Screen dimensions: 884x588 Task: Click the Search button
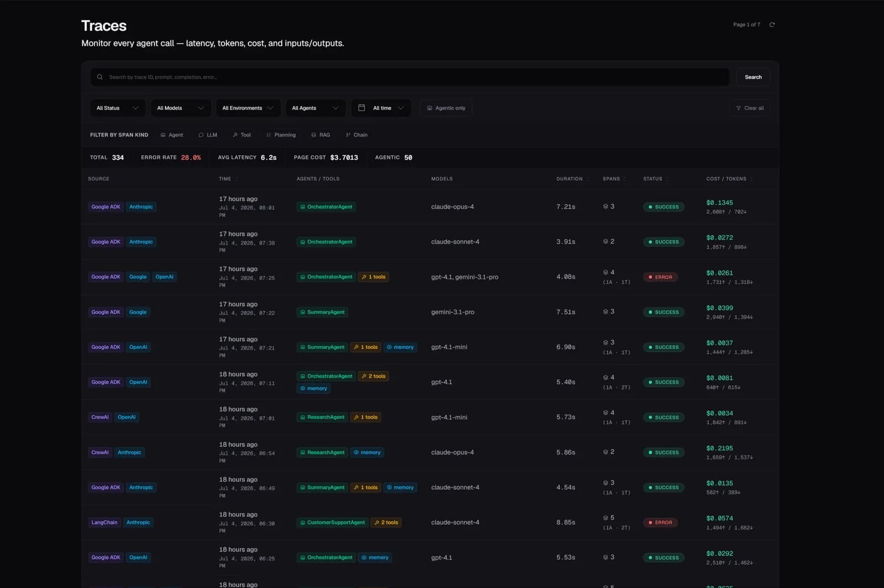tap(753, 77)
